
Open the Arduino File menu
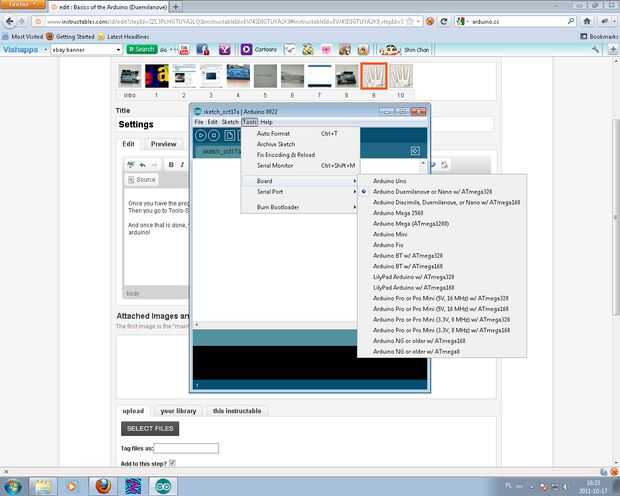point(199,122)
